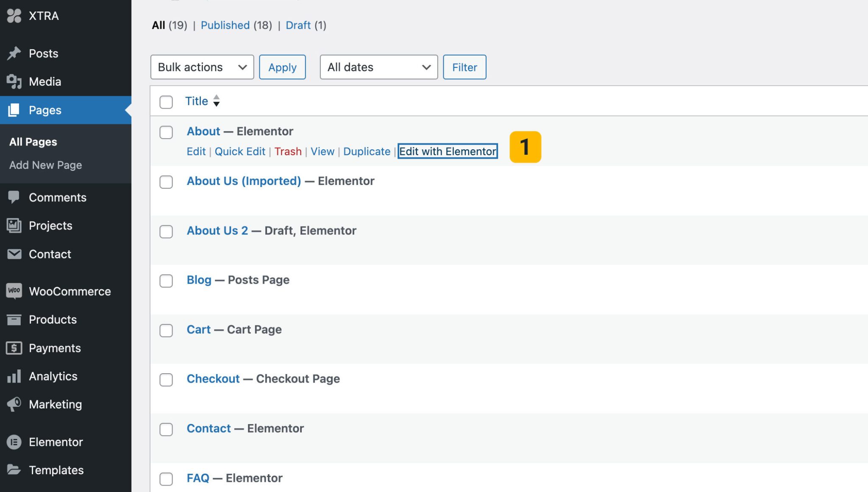Sort pages by Title column arrows
The width and height of the screenshot is (868, 492).
click(217, 101)
